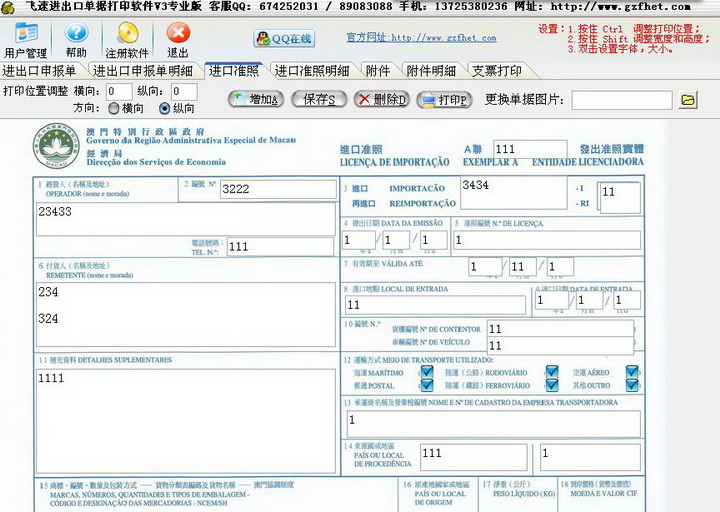
Task: Click the OPERADOR field containing 23433
Action: tap(186, 219)
